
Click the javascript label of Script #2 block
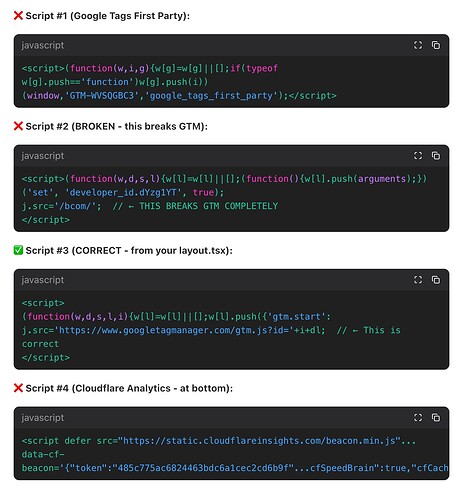43,156
